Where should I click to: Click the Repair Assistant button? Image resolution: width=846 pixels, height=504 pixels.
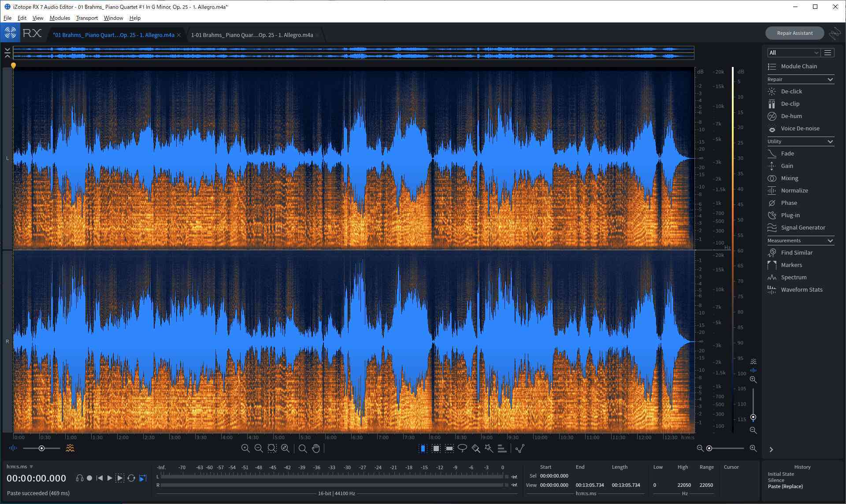[x=794, y=33]
